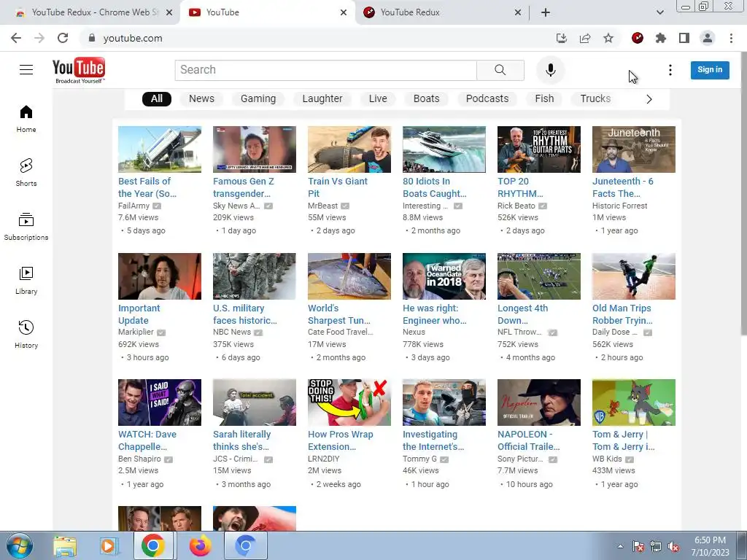This screenshot has width=747, height=560.
Task: Select the Live category chip
Action: [378, 98]
